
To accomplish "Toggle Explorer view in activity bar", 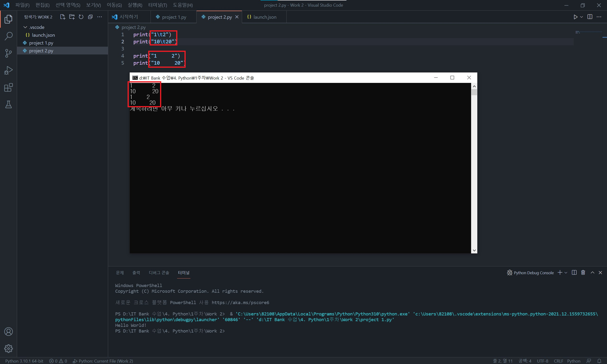I will tap(8, 19).
